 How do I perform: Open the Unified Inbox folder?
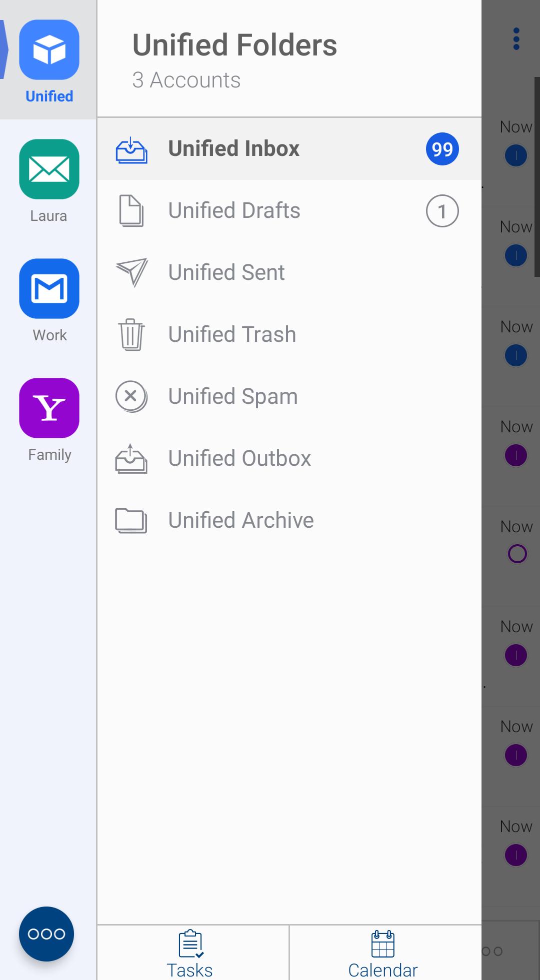(x=233, y=149)
